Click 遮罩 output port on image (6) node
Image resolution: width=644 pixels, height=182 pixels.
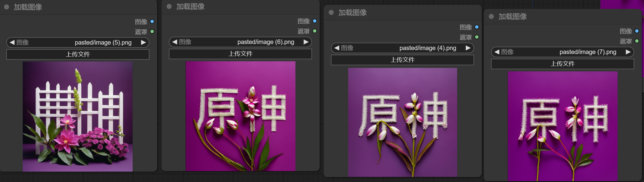click(x=315, y=31)
